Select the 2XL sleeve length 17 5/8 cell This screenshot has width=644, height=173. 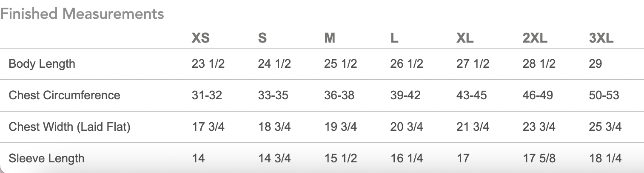tap(539, 159)
